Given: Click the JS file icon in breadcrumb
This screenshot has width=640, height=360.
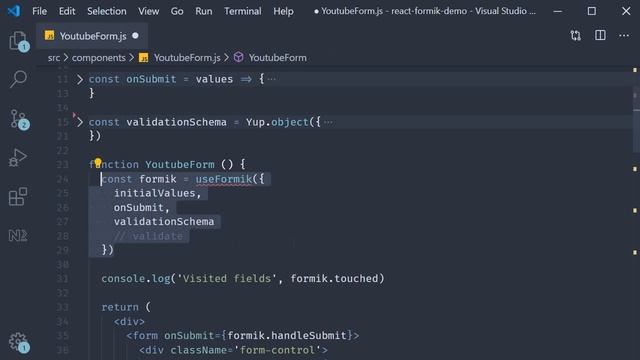Looking at the screenshot, I should 143,58.
